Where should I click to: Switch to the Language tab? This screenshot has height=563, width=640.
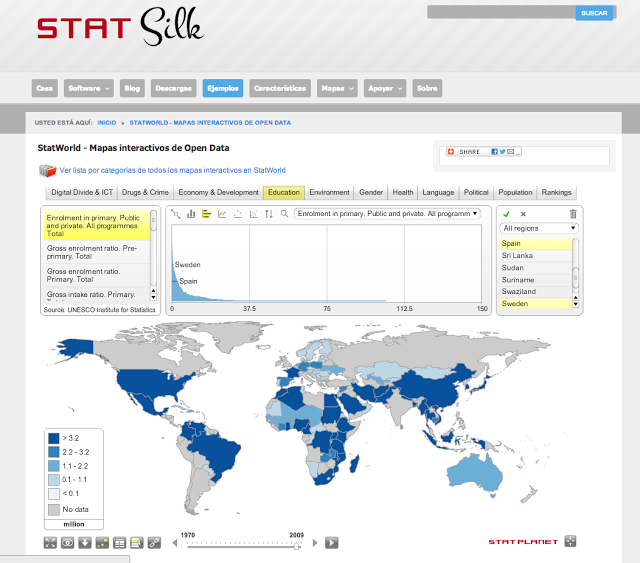pos(438,192)
